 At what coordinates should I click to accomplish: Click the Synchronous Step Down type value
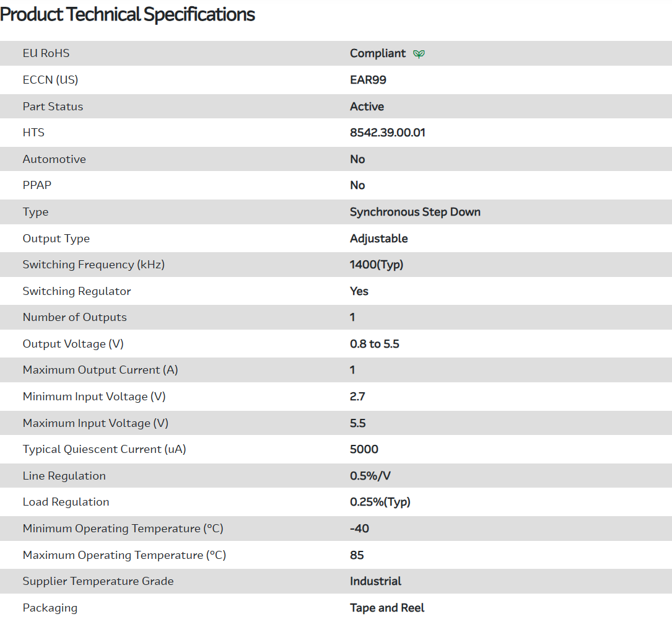(x=415, y=212)
